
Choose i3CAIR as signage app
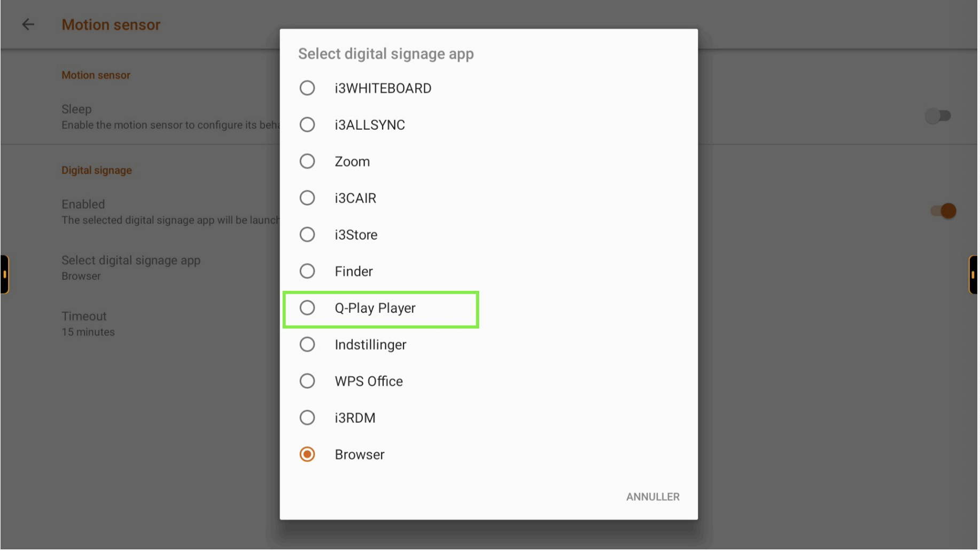489,198
